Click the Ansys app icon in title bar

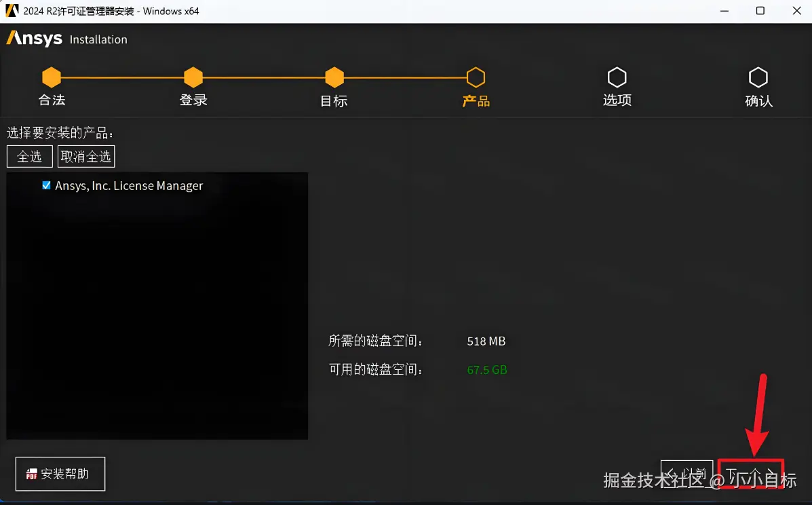(x=12, y=11)
